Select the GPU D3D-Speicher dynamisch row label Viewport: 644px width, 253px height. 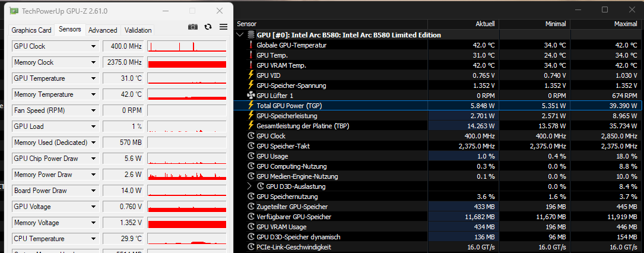298,237
